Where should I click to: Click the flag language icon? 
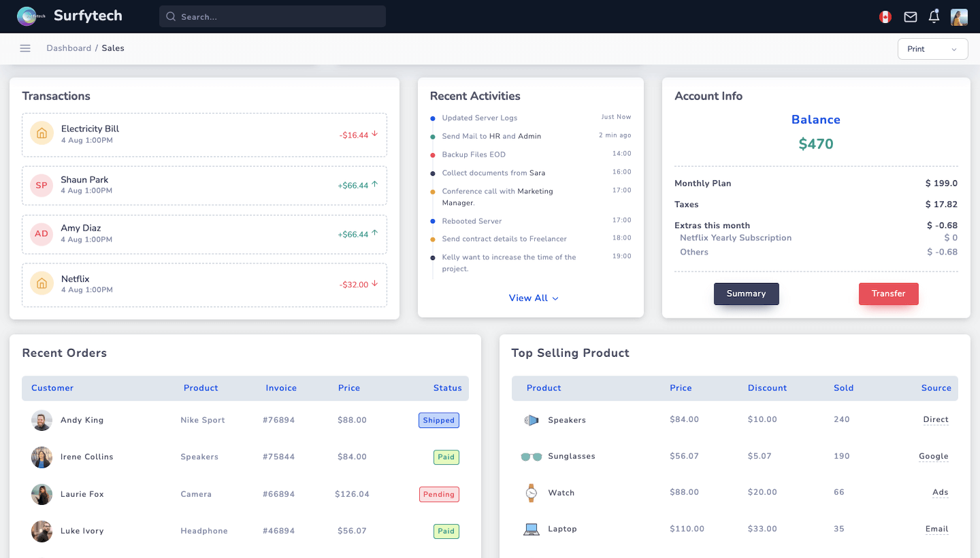pos(885,16)
